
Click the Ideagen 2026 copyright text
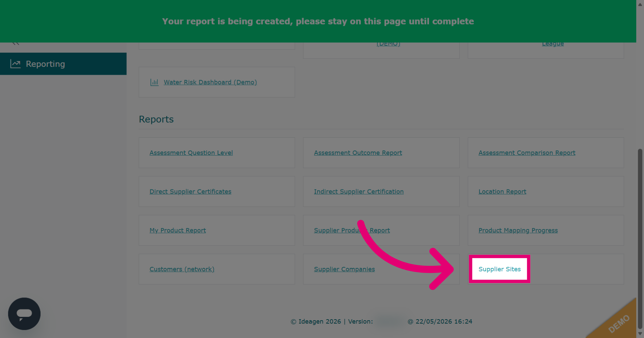[316, 321]
